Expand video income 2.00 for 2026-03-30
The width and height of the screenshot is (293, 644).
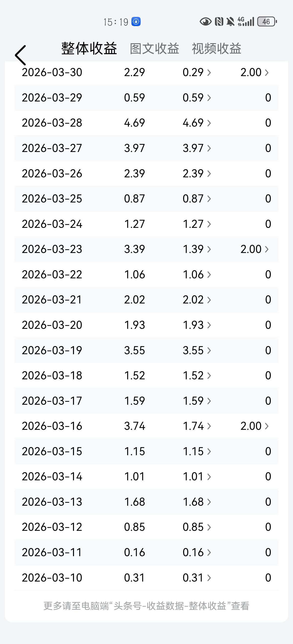(x=254, y=72)
